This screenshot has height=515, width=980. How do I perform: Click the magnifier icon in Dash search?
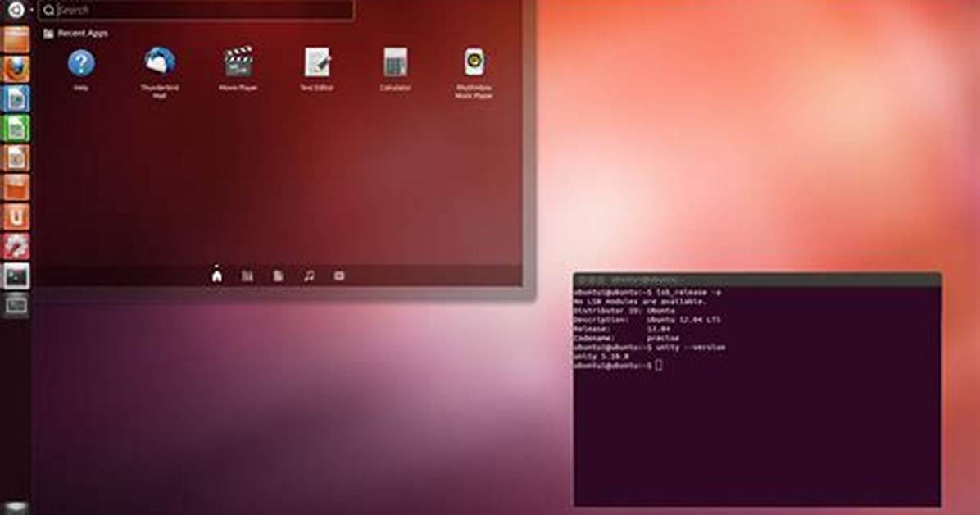(48, 10)
